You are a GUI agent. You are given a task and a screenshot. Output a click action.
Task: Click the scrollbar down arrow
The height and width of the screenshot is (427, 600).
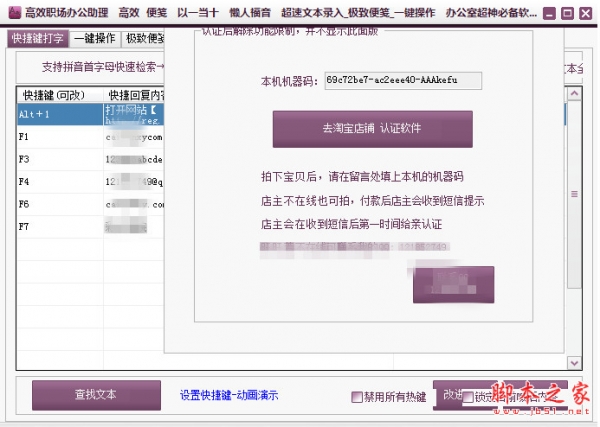pyautogui.click(x=574, y=363)
